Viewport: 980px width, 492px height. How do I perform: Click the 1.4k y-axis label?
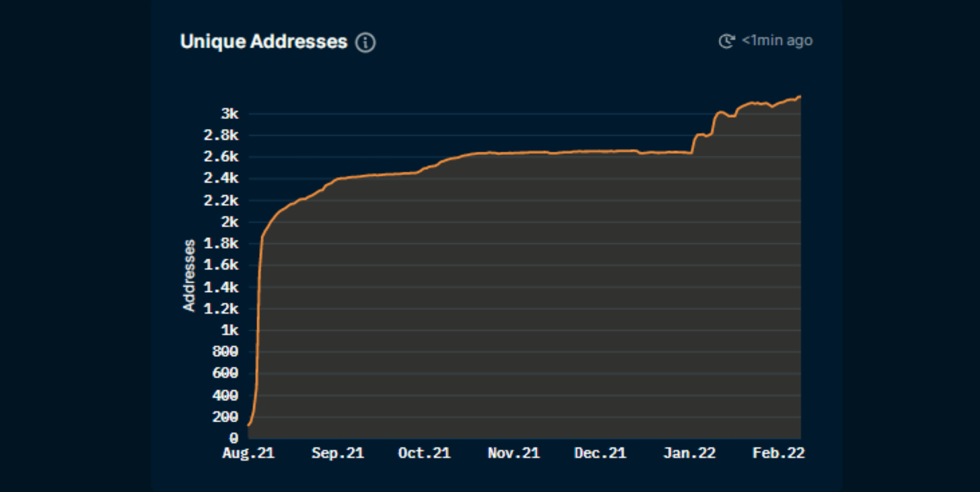coord(221,287)
